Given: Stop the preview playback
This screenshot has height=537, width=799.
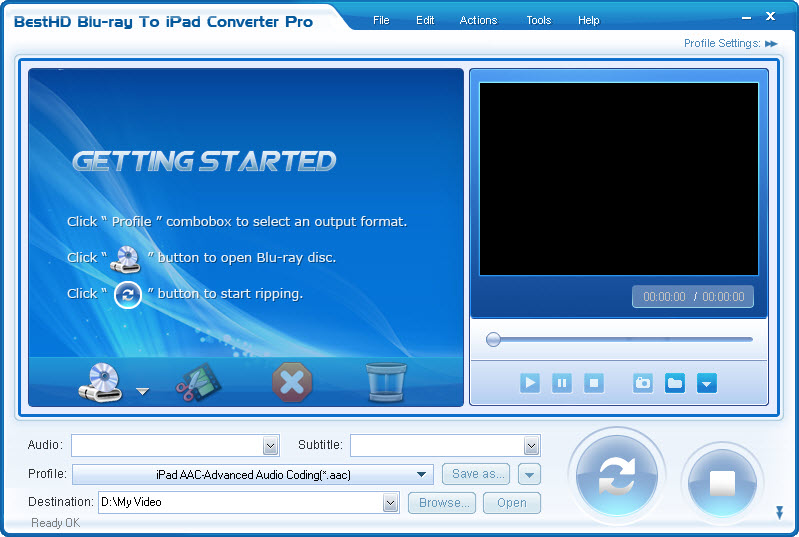Looking at the screenshot, I should (x=594, y=383).
